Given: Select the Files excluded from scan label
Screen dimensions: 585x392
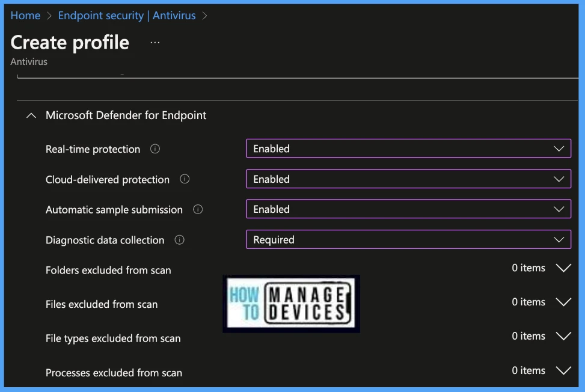Looking at the screenshot, I should coord(102,304).
